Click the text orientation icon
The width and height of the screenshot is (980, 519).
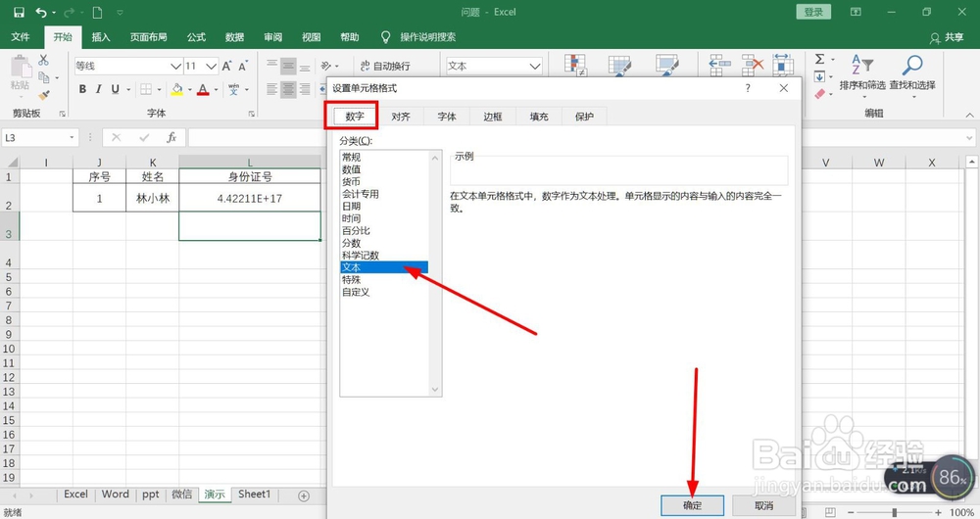(326, 66)
